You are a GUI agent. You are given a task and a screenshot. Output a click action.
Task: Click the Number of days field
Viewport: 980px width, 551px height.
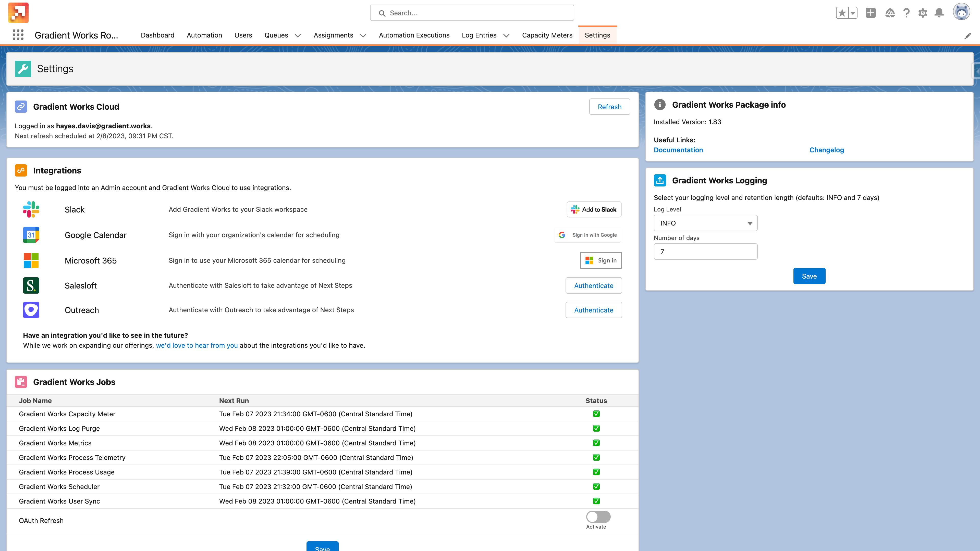tap(705, 252)
